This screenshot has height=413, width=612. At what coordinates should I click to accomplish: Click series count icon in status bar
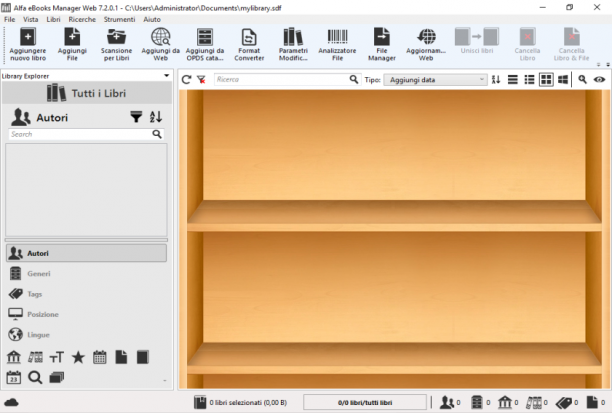pos(534,402)
